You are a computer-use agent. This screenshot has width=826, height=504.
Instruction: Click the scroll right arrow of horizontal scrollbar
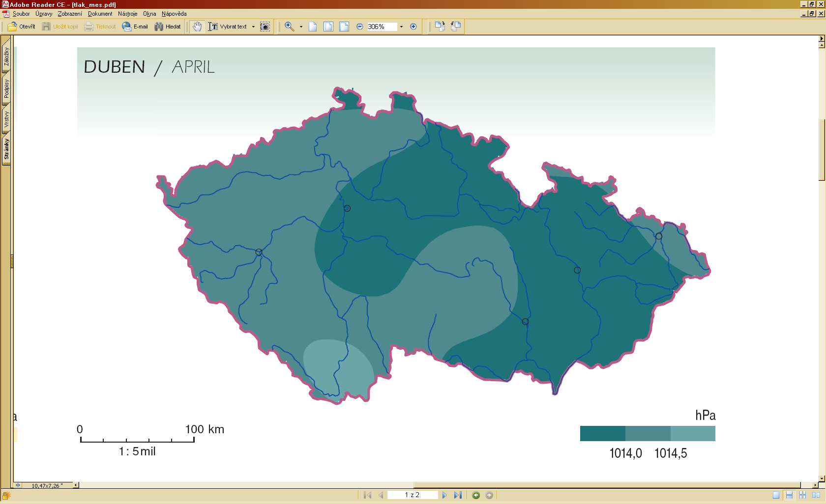click(x=815, y=485)
